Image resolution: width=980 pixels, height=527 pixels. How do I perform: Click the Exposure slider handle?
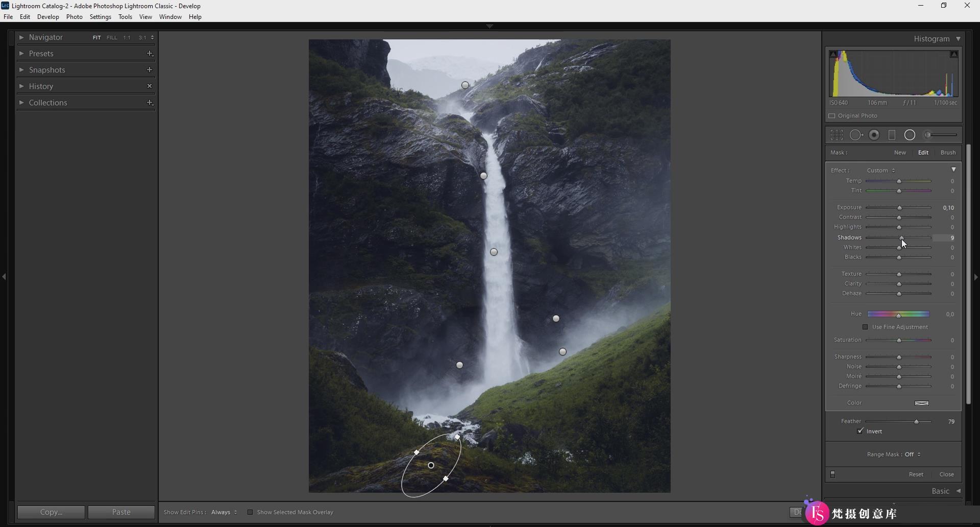pos(900,208)
